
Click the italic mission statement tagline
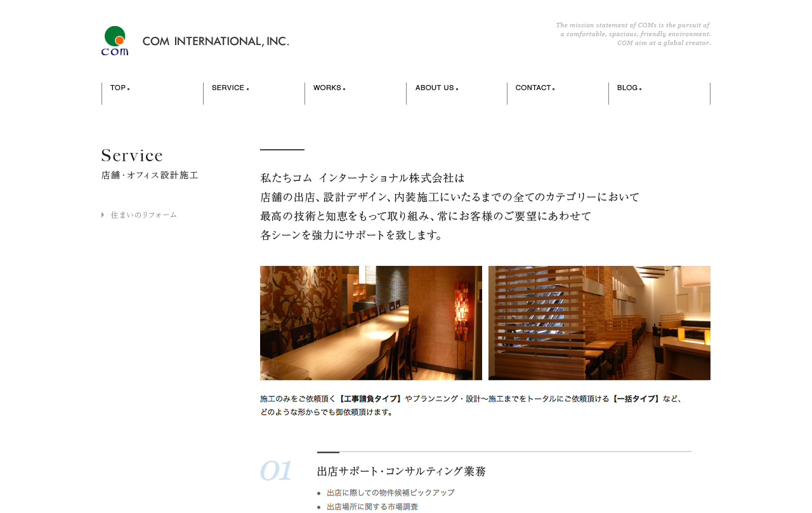click(x=633, y=34)
